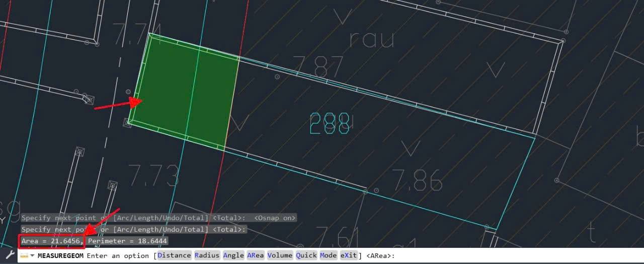Click history line ending '<Osnap on>'
The image size is (644, 264).
click(159, 218)
